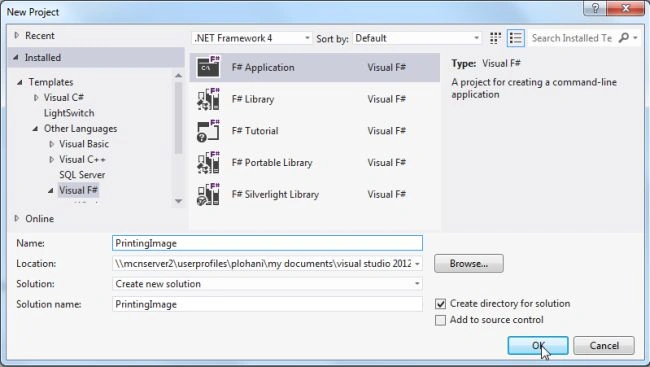Select Visual C++ in the templates tree

[82, 159]
